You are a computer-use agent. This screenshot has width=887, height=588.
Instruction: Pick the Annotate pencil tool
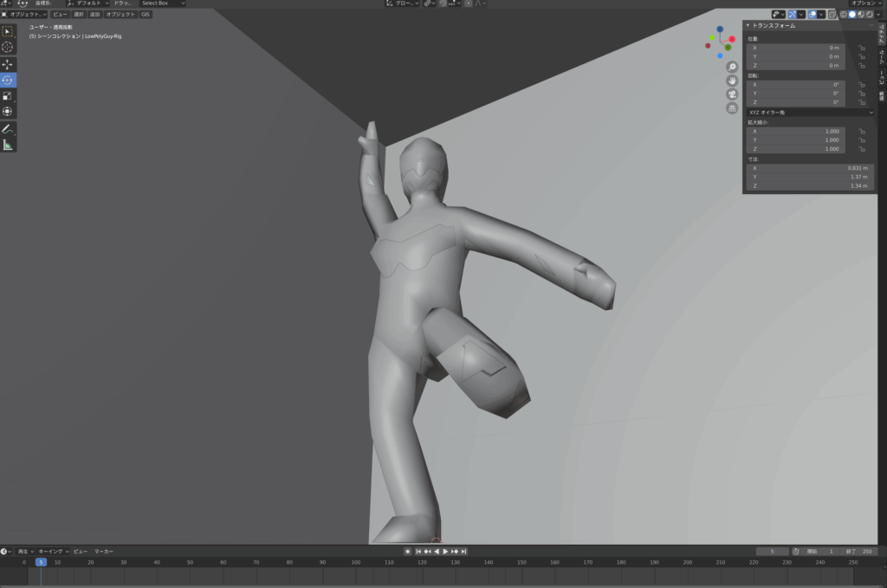(x=8, y=128)
